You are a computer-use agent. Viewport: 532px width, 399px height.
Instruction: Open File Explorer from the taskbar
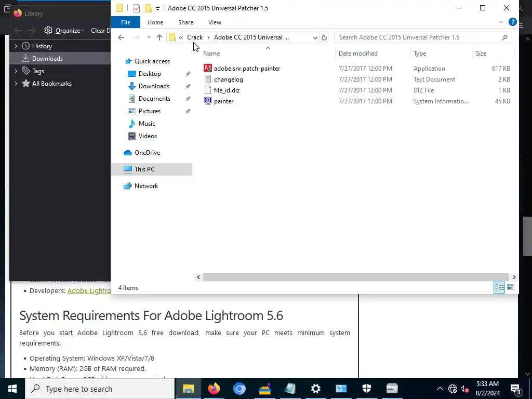(188, 389)
